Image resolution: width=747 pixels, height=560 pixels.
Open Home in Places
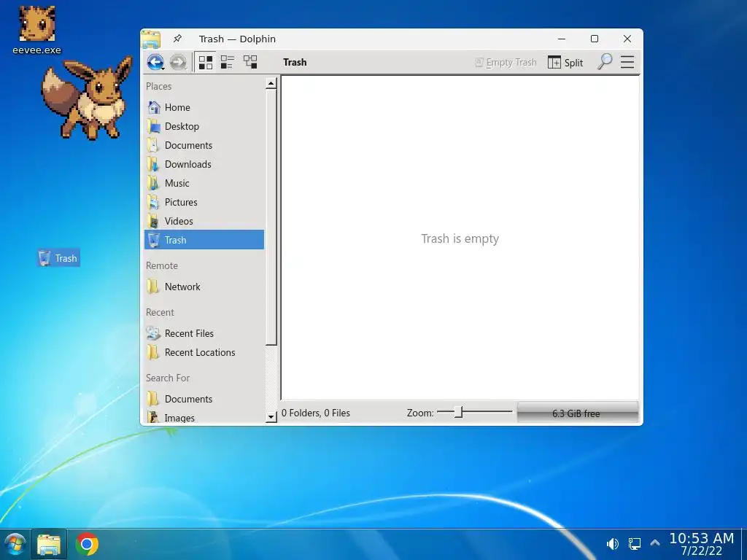click(204, 107)
